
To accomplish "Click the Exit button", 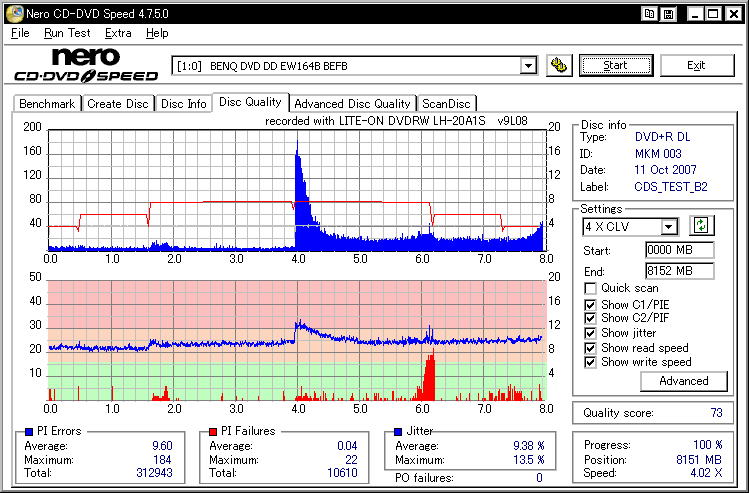I will [x=696, y=65].
